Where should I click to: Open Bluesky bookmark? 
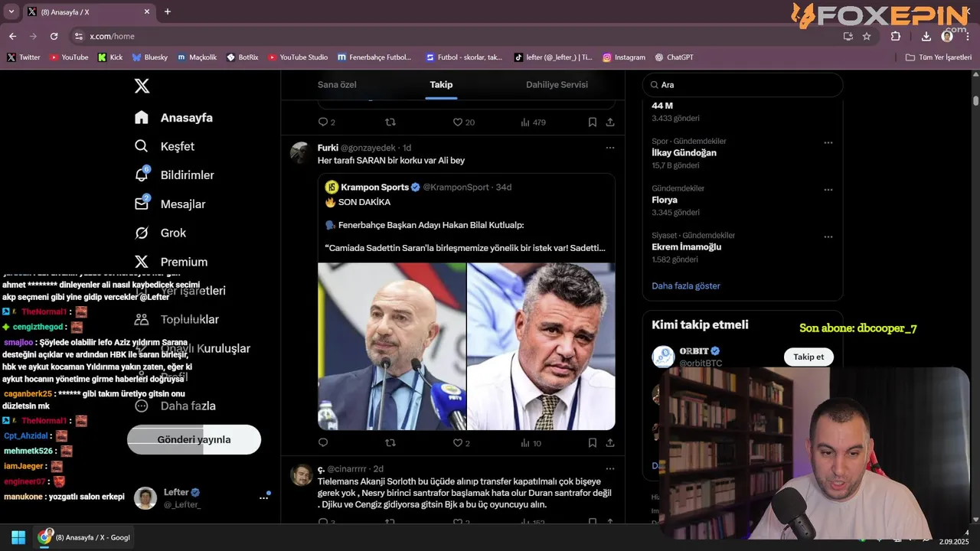150,57
